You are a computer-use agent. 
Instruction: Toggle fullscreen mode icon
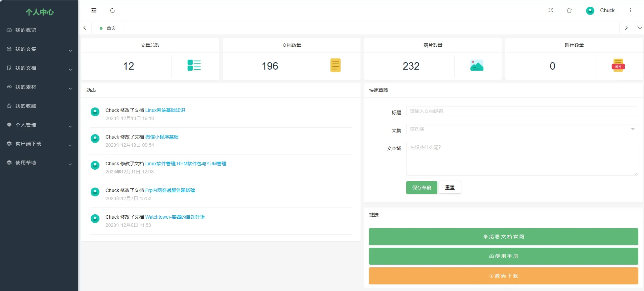[550, 10]
